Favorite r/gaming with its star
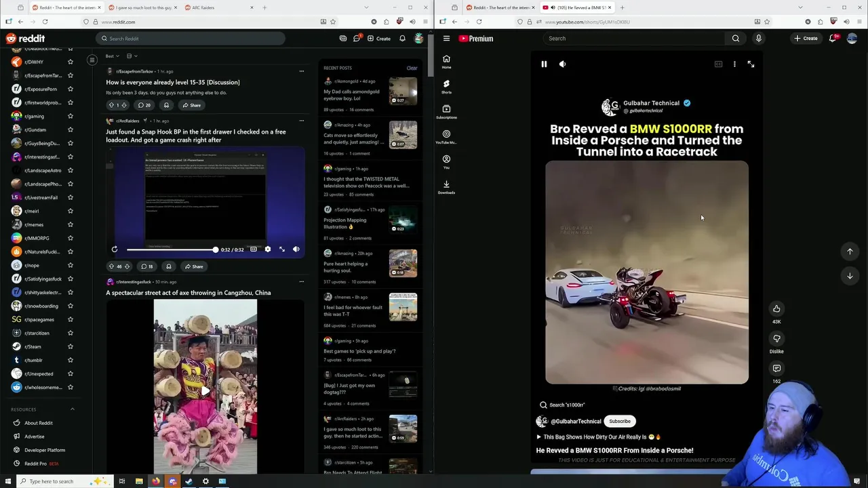 [70, 116]
